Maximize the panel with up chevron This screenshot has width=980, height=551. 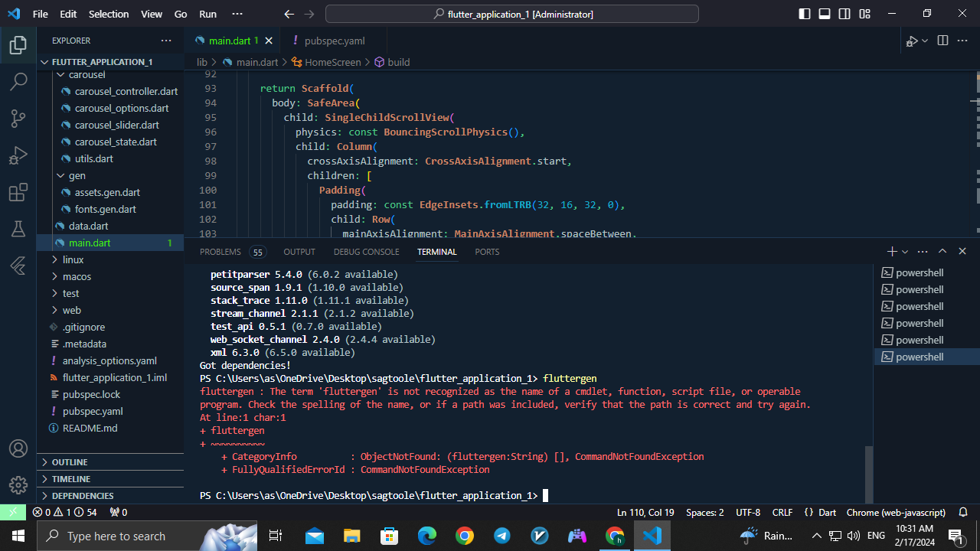942,251
